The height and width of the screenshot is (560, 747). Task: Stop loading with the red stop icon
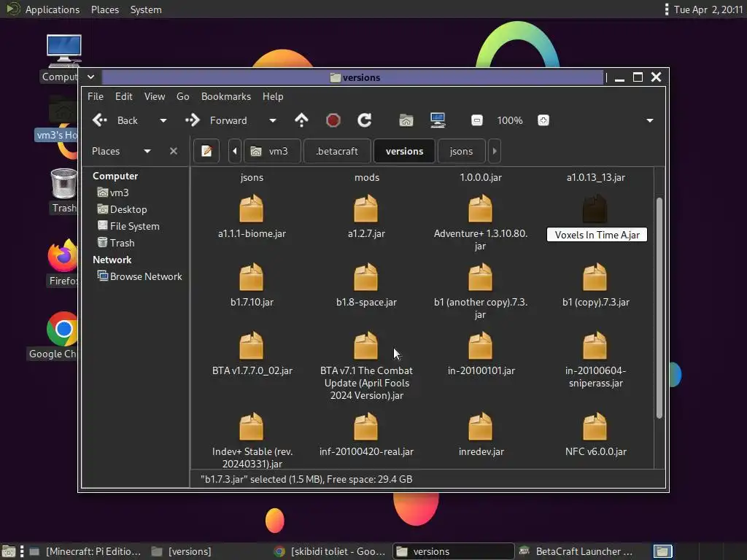[333, 120]
